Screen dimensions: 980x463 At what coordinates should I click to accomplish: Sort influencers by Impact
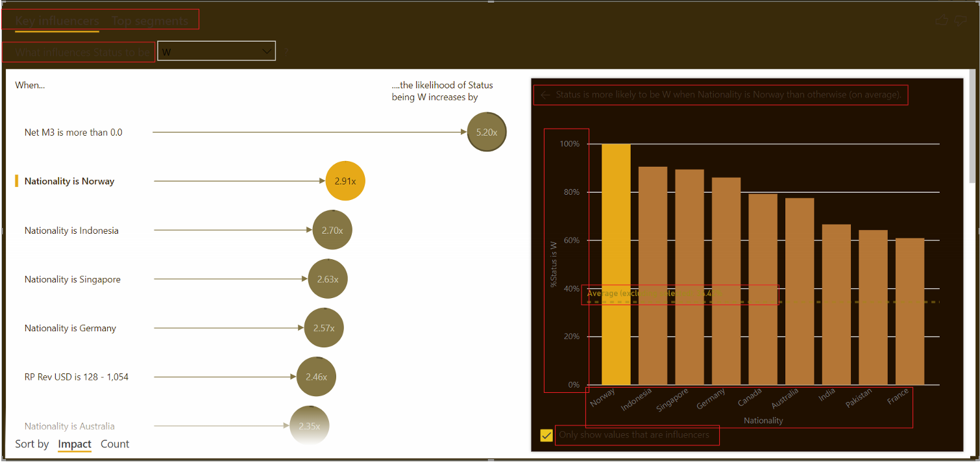(75, 444)
